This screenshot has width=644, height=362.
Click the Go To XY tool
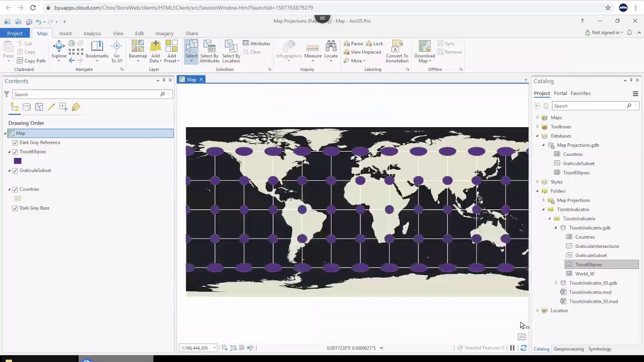117,51
